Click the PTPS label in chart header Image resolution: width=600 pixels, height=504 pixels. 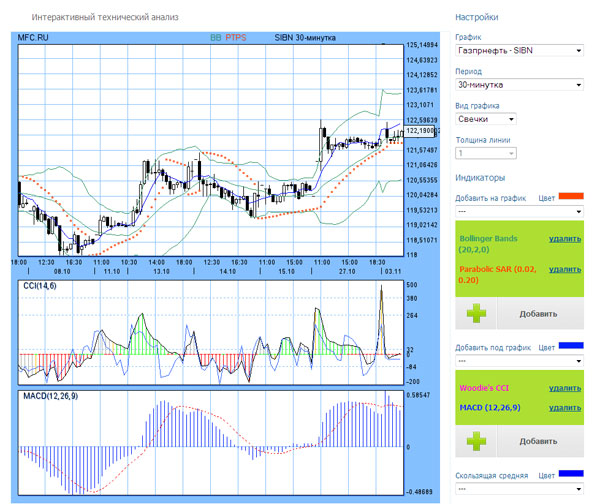[x=236, y=37]
